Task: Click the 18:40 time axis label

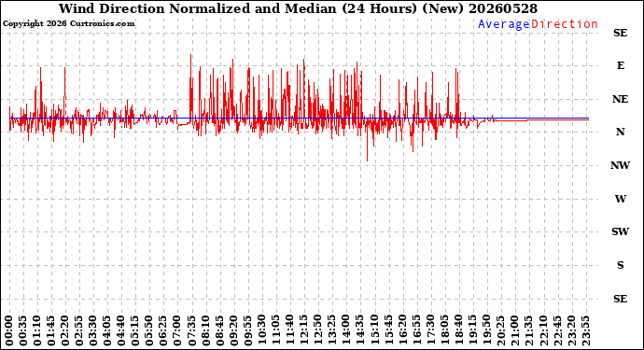Action: coord(459,330)
